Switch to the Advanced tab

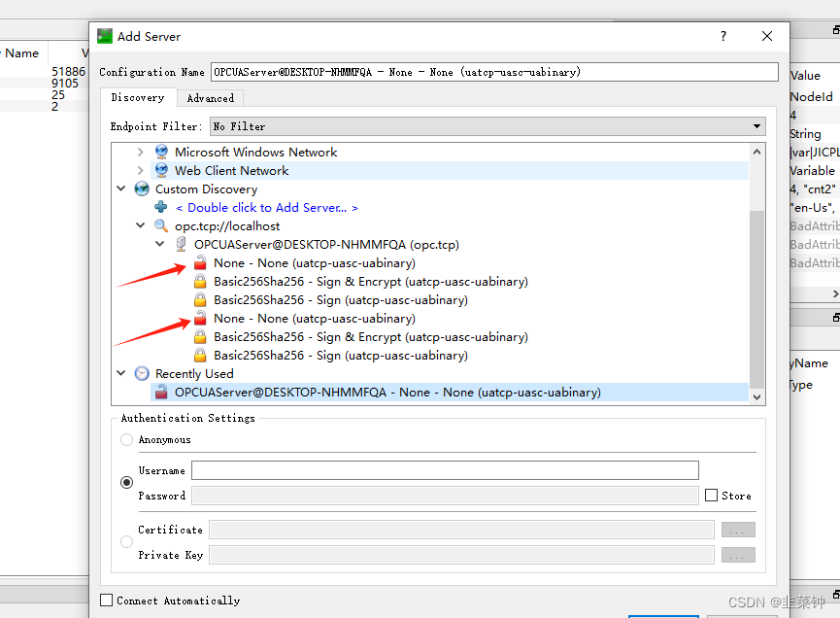(x=210, y=98)
